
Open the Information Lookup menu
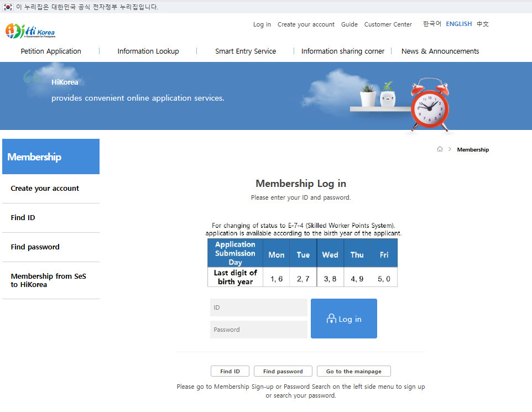148,51
